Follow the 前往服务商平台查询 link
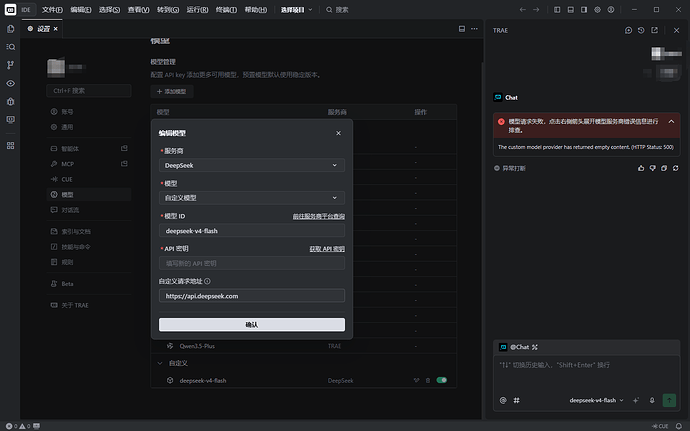The image size is (690, 431). (x=319, y=216)
